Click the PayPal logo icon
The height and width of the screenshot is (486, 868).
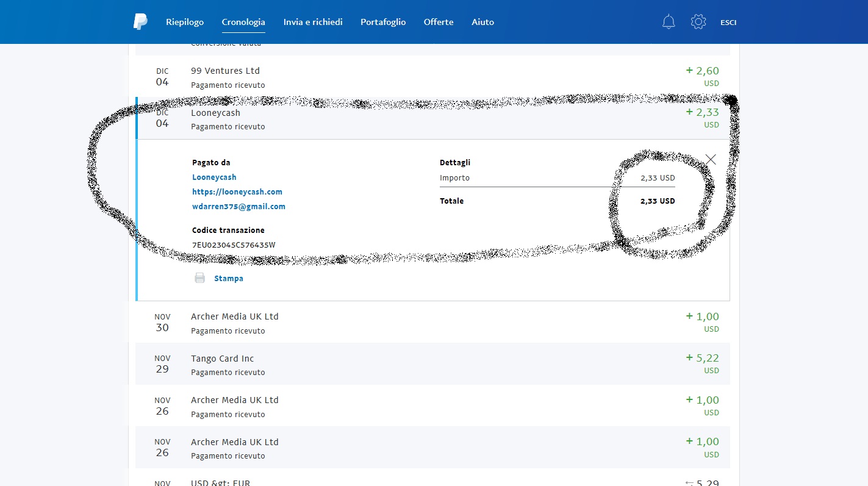[140, 21]
